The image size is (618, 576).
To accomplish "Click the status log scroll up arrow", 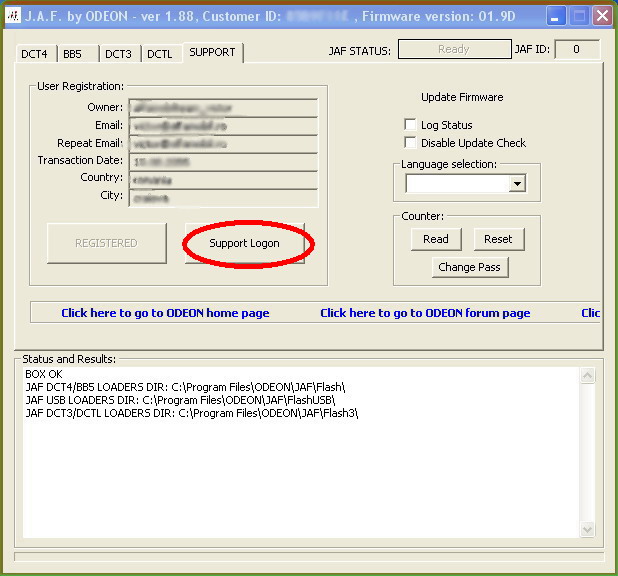I will 587,375.
